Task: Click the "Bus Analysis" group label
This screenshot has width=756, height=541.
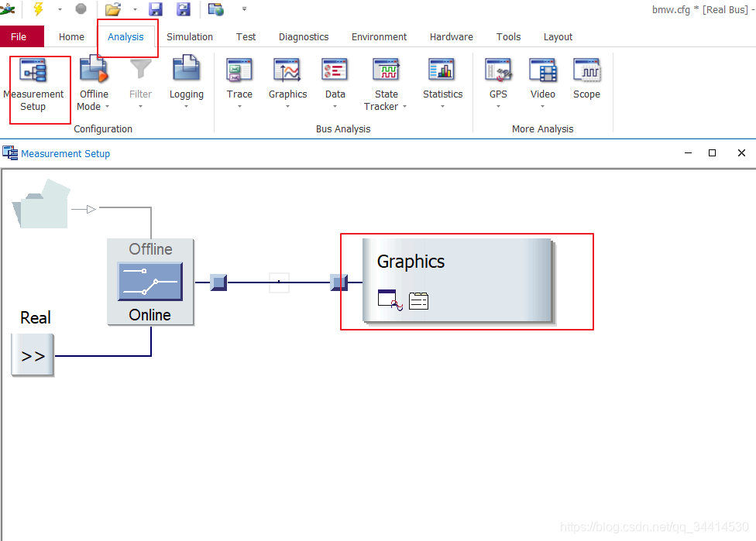Action: tap(343, 129)
